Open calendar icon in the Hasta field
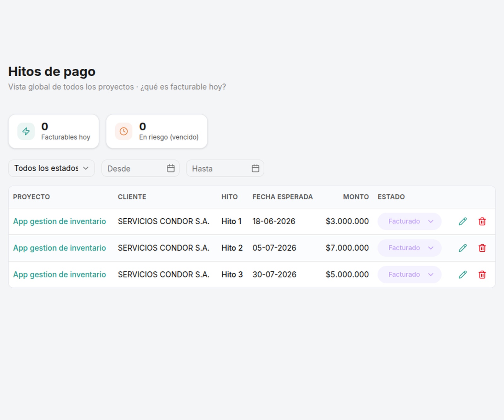 255,168
